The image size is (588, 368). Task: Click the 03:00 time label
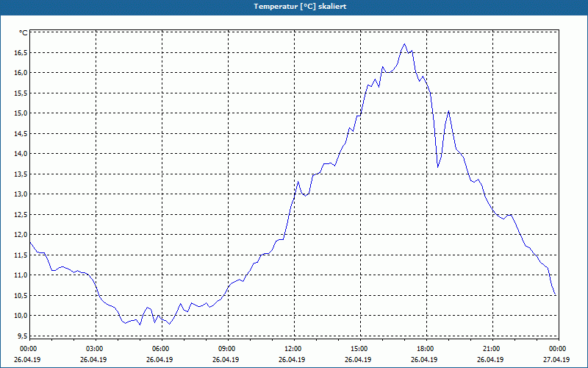pyautogui.click(x=96, y=349)
